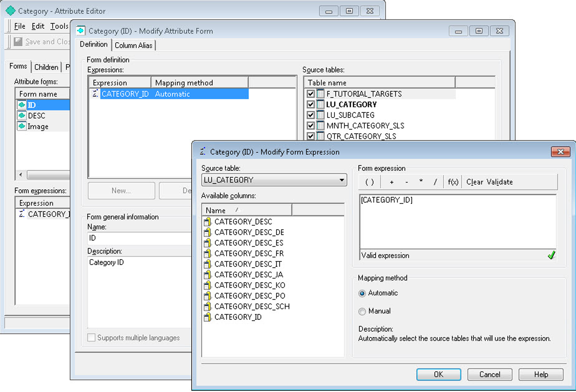The image size is (576, 392).
Task: Open the f(x) function wizard
Action: tap(453, 182)
